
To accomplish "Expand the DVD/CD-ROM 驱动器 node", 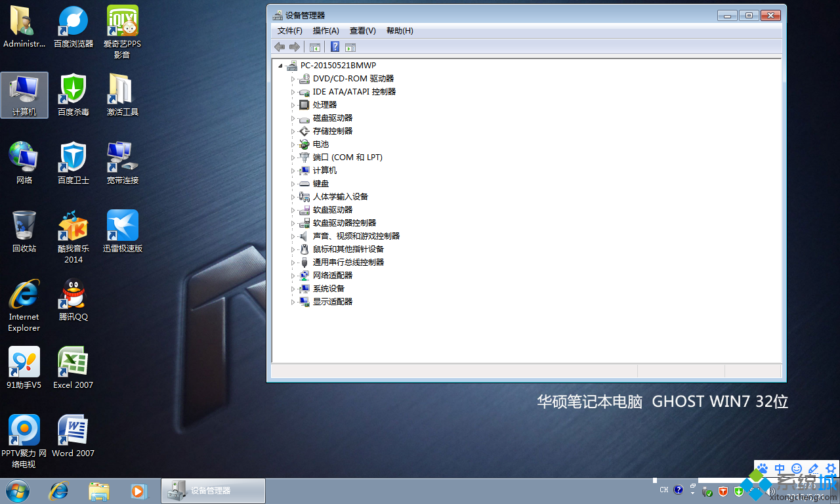I will click(293, 78).
